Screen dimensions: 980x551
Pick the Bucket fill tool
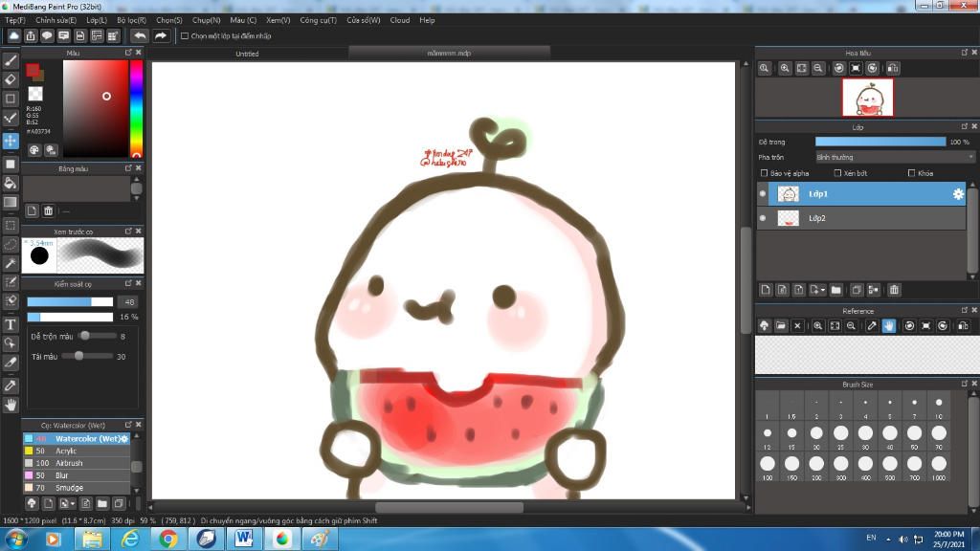pyautogui.click(x=11, y=183)
